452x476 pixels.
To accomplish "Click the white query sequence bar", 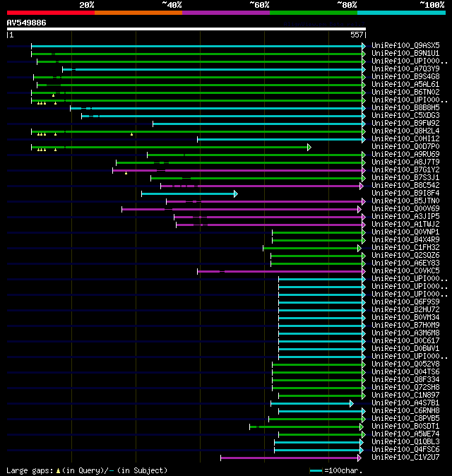I will pyautogui.click(x=186, y=29).
